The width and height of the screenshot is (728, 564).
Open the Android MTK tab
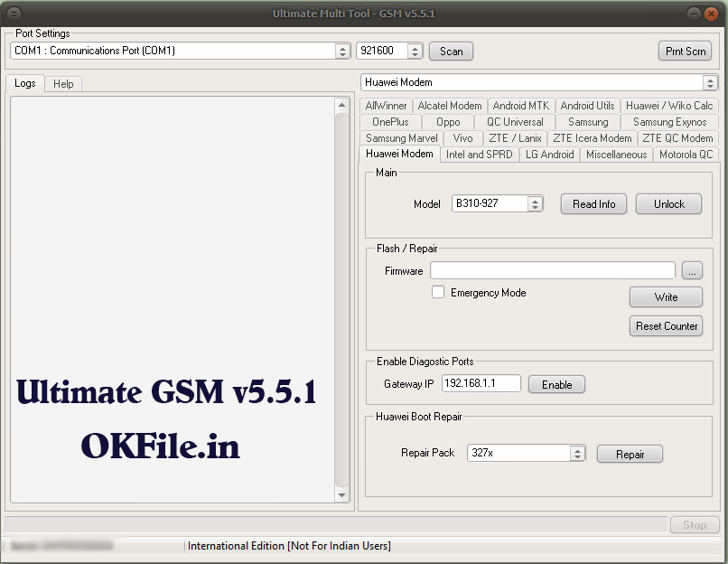click(x=520, y=106)
